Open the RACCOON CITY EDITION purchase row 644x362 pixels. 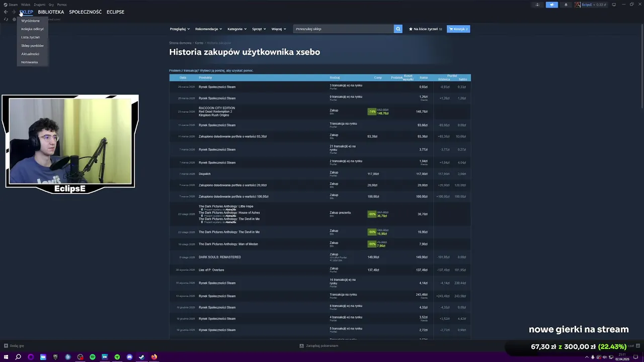tap(320, 112)
